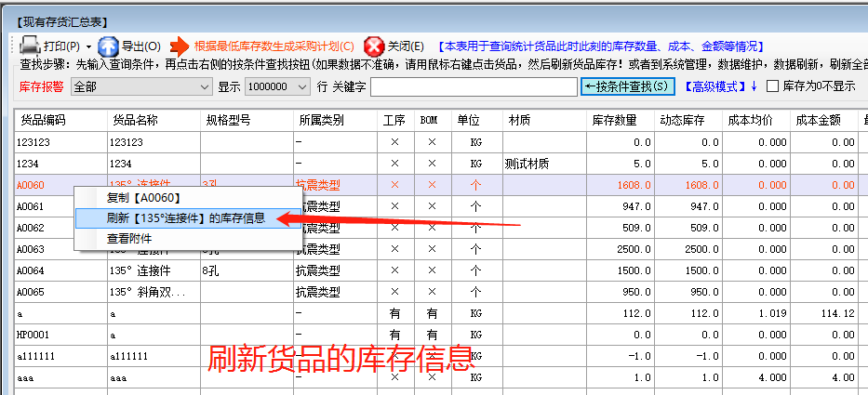Viewport: 868px width, 395px height.
Task: Toggle the 库存为0不显示 checkbox
Action: pos(772,86)
